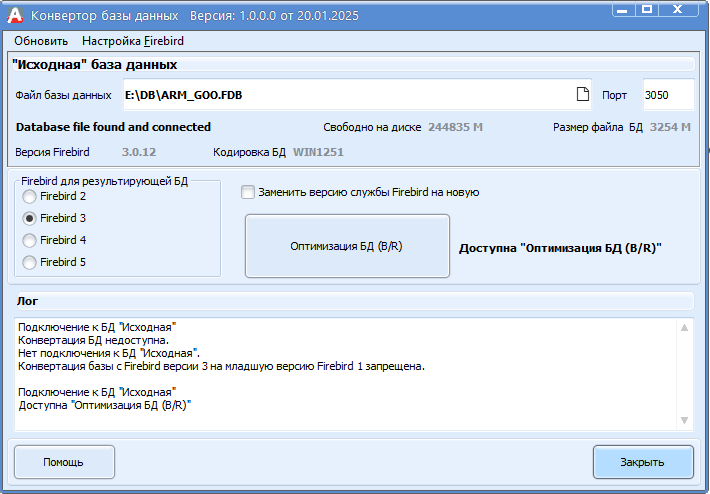The height and width of the screenshot is (494, 710).
Task: Open the Настройка Firebird menu
Action: [133, 41]
